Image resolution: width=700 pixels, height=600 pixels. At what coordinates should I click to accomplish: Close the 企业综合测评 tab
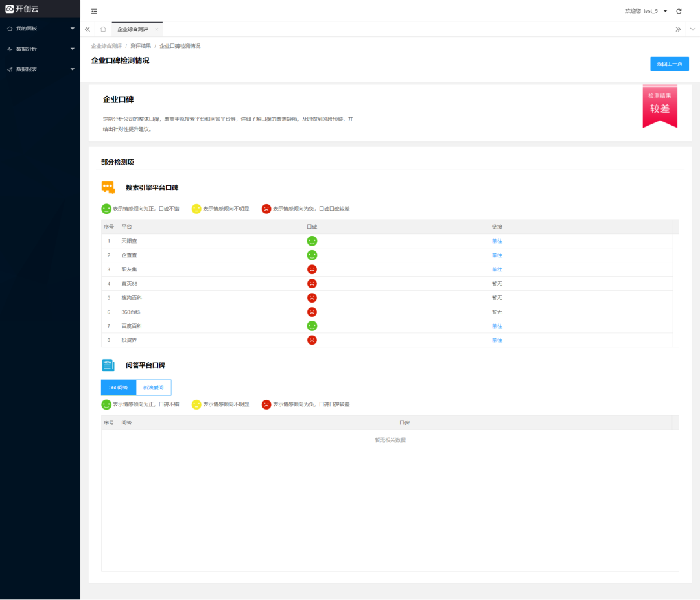click(x=156, y=29)
